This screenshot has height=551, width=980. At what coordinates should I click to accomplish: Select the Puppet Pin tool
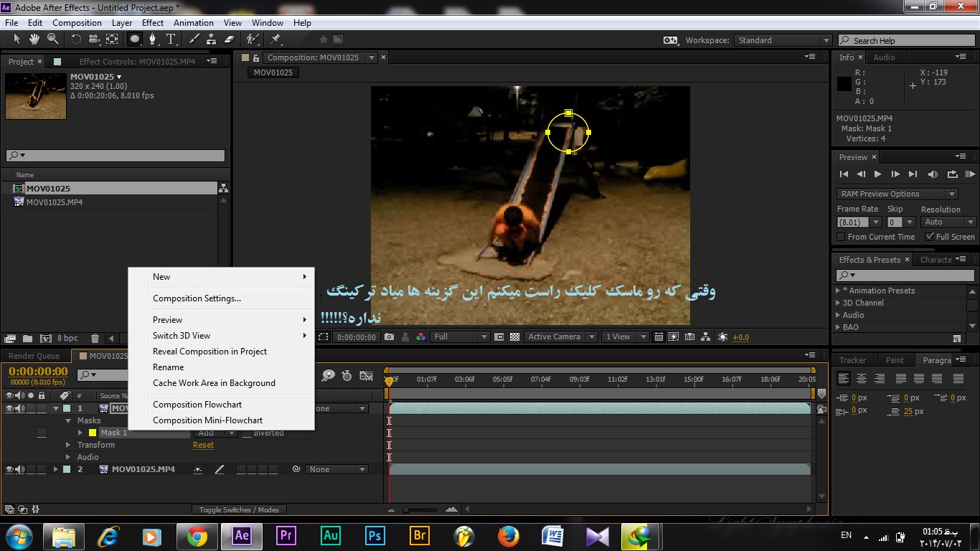(276, 39)
